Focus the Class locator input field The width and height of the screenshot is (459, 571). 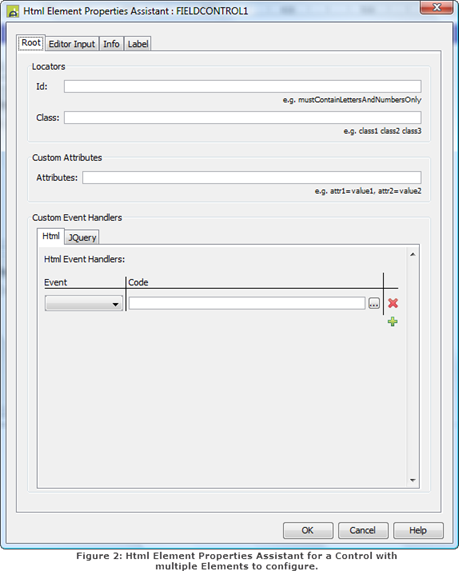pyautogui.click(x=243, y=118)
